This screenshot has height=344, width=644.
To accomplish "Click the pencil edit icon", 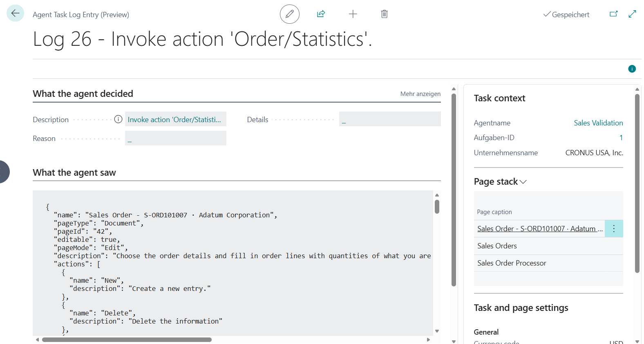I will [x=290, y=14].
